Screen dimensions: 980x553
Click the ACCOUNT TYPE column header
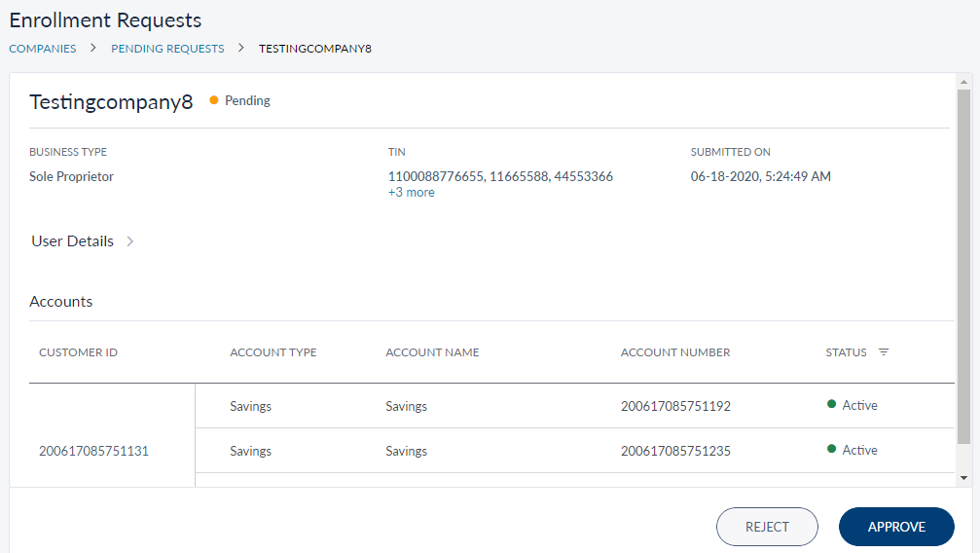(x=273, y=352)
